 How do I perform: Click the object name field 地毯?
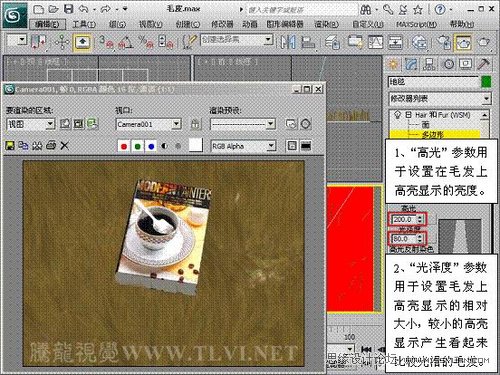click(x=433, y=82)
